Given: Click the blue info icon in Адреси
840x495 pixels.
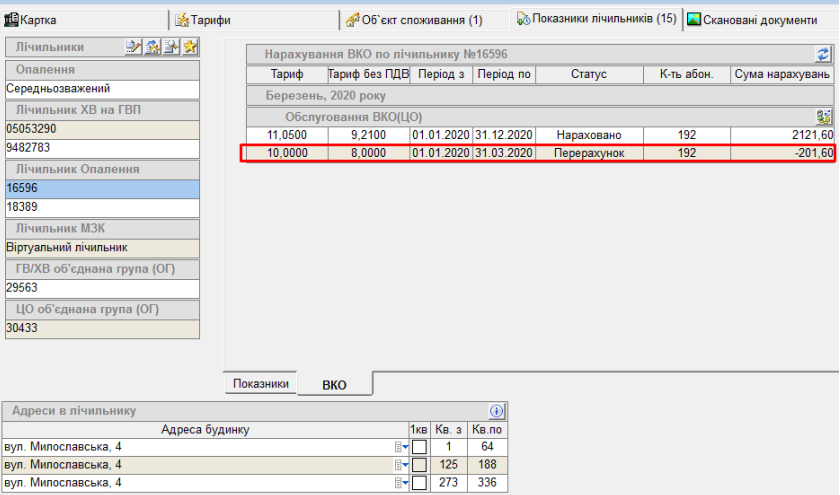Looking at the screenshot, I should click(496, 411).
